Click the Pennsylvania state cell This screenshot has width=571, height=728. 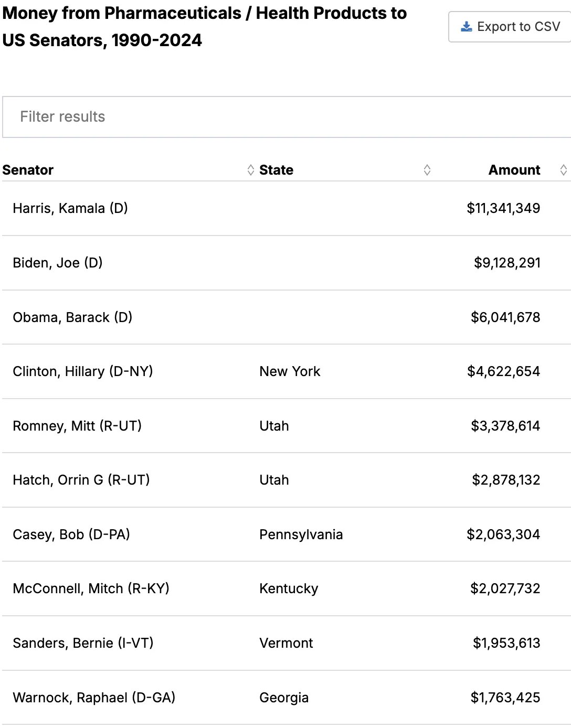coord(301,534)
